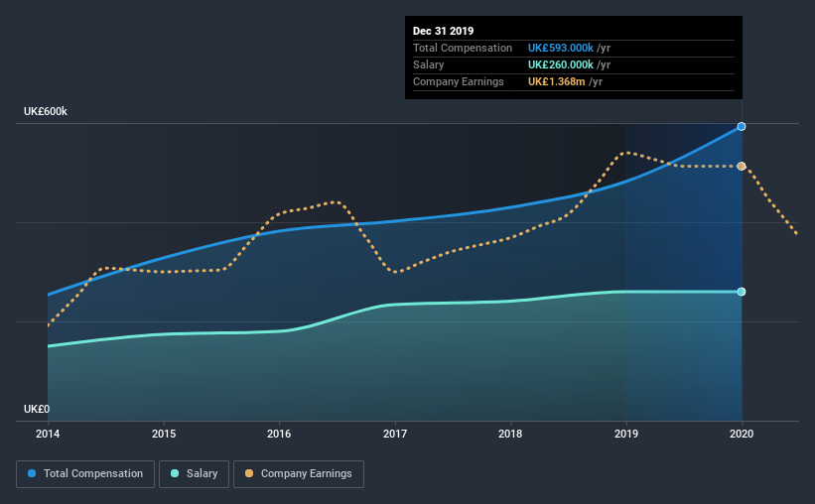Click the UK£593.000k total compensation value
Viewport: 815px width, 504px height.
click(560, 49)
